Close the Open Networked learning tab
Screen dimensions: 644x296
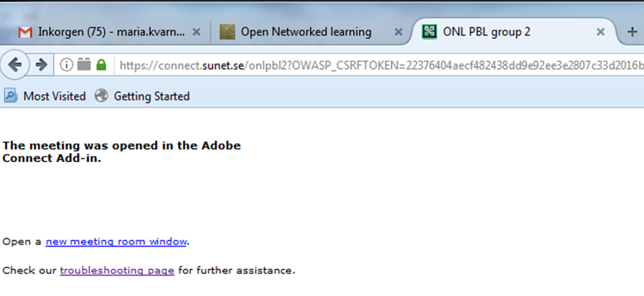[x=398, y=32]
